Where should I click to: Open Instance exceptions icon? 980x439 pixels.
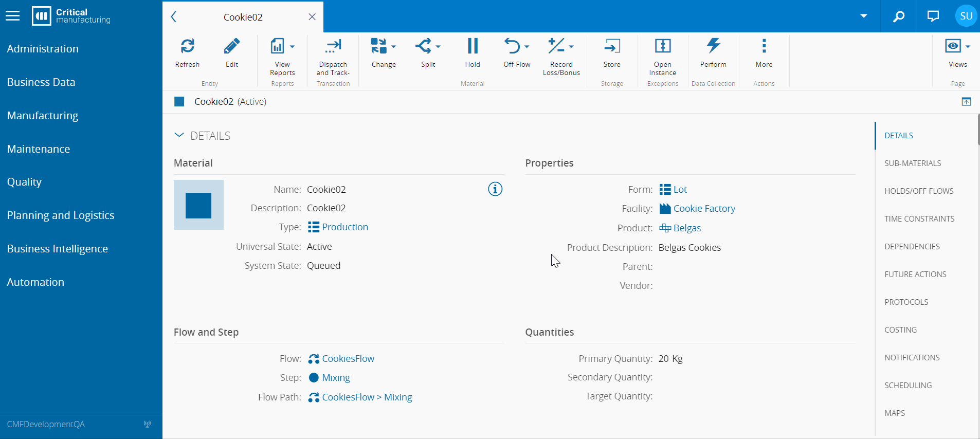tap(662, 47)
